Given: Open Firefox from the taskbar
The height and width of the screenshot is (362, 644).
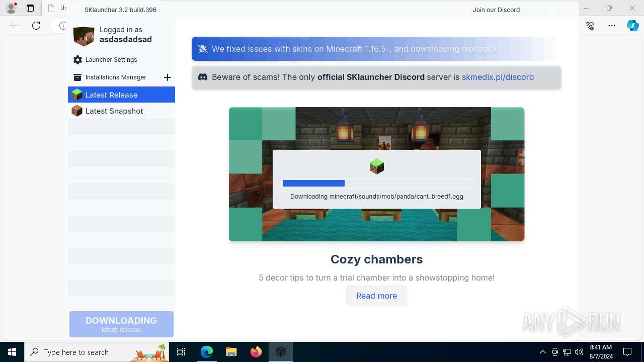Looking at the screenshot, I should (256, 352).
